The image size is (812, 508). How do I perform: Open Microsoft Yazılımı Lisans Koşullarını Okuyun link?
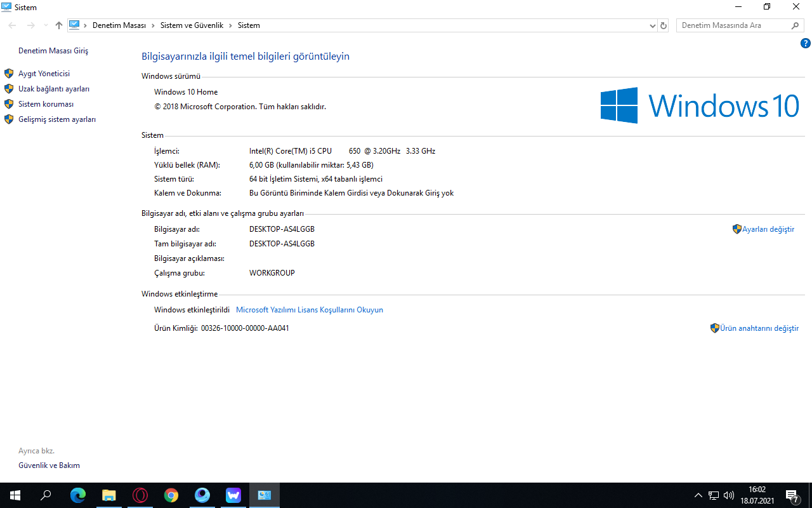click(310, 310)
